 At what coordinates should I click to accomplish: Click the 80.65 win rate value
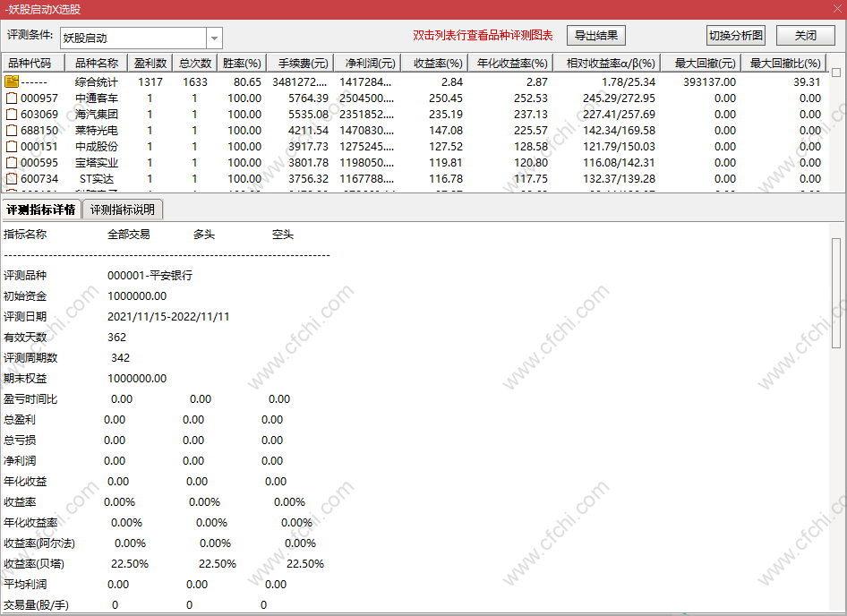click(247, 82)
